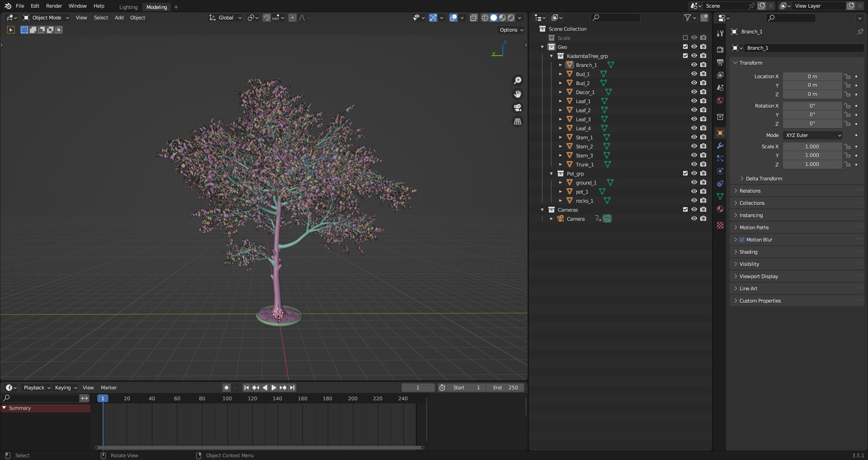Click the outliner new collection icon
Viewport: 868px width, 460px height.
point(704,18)
